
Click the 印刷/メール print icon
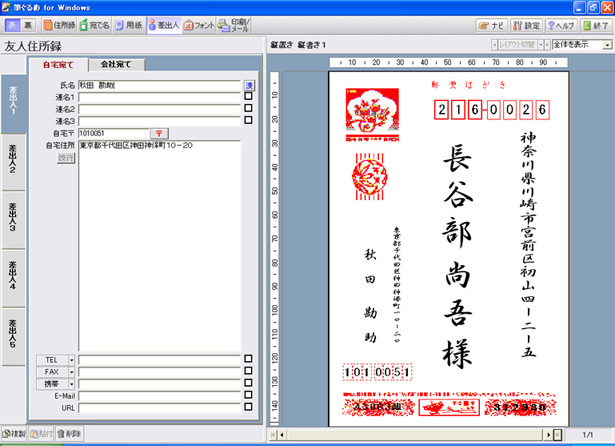click(x=236, y=25)
